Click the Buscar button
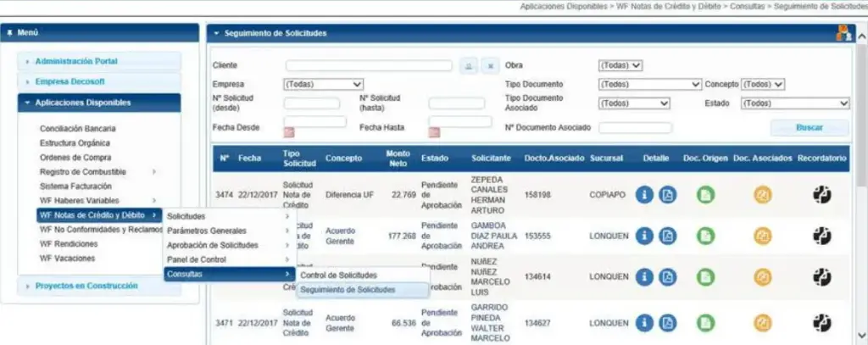Image resolution: width=868 pixels, height=345 pixels. pos(810,128)
